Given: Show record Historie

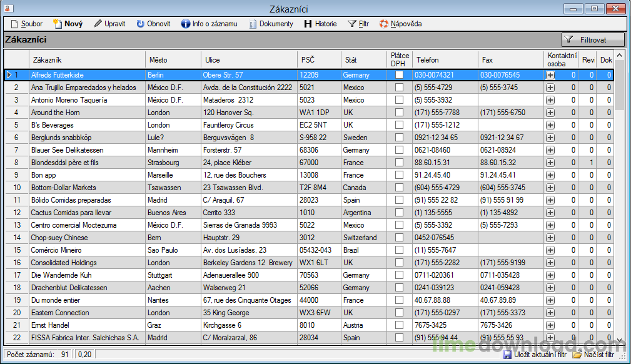Looking at the screenshot, I should click(x=320, y=24).
